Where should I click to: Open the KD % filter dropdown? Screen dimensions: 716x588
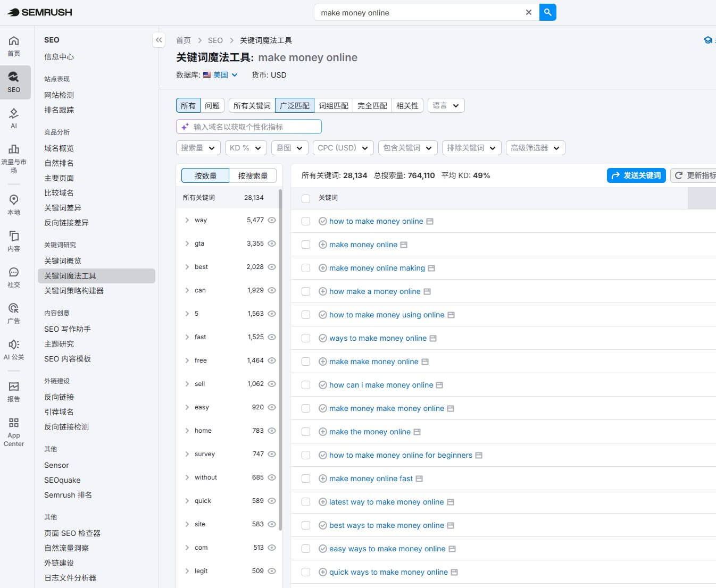coord(245,148)
